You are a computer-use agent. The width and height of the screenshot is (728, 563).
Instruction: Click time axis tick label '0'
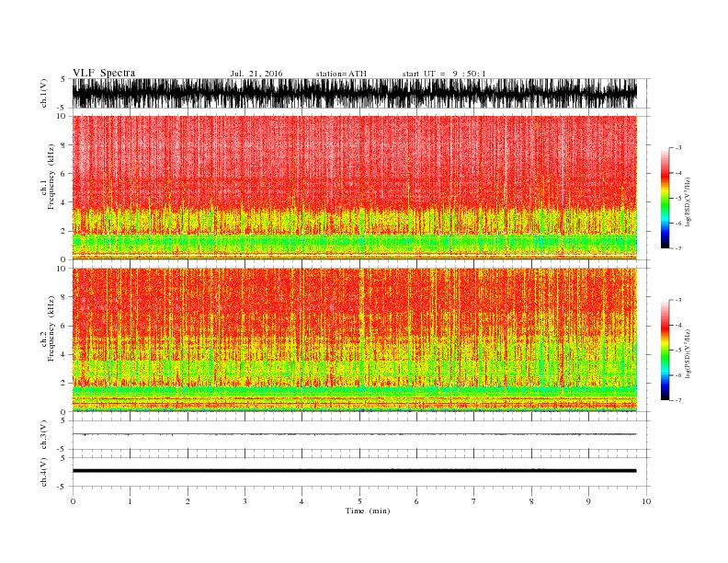(73, 501)
